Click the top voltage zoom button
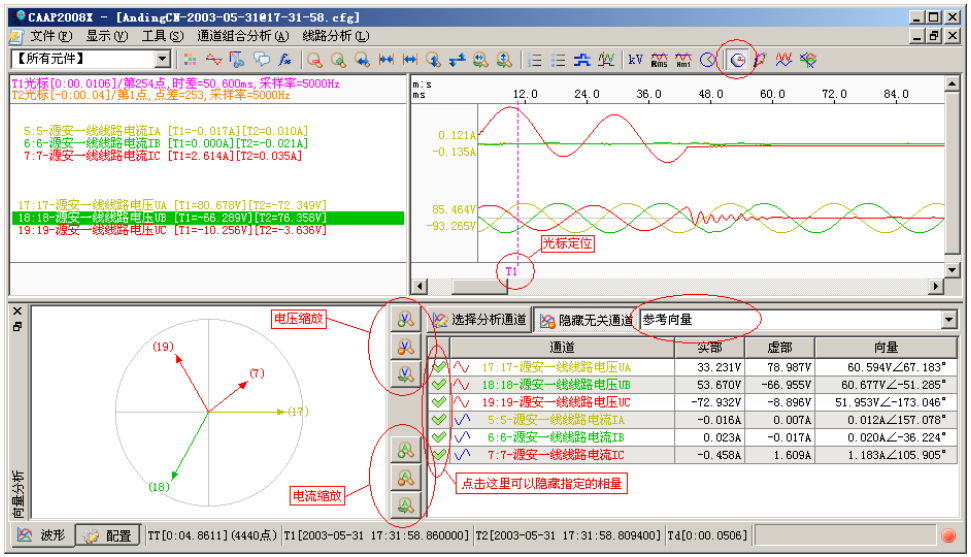The image size is (971, 557). point(405,320)
